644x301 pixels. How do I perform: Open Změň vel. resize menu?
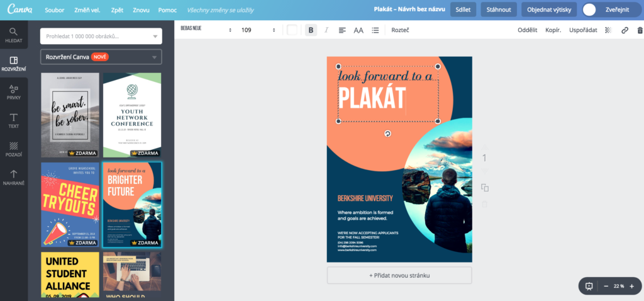click(87, 10)
